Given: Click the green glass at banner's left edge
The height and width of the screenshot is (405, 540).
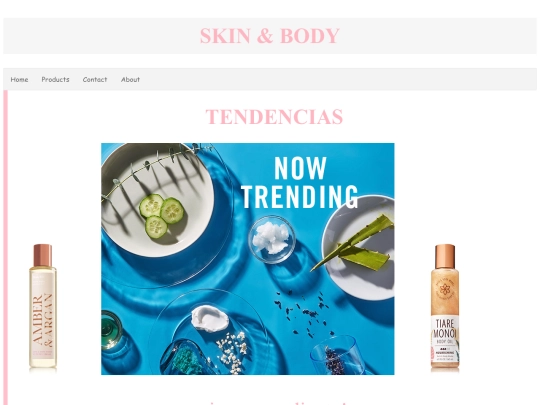Looking at the screenshot, I should (111, 329).
